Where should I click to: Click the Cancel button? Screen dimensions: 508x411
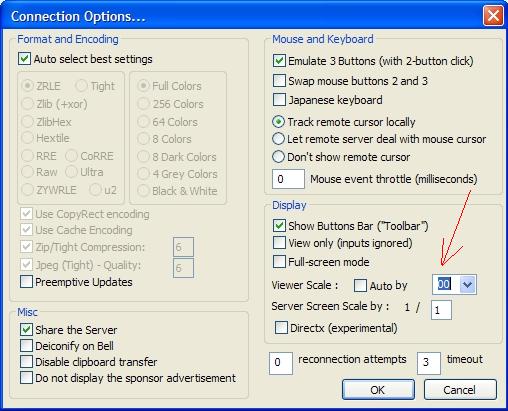point(460,389)
